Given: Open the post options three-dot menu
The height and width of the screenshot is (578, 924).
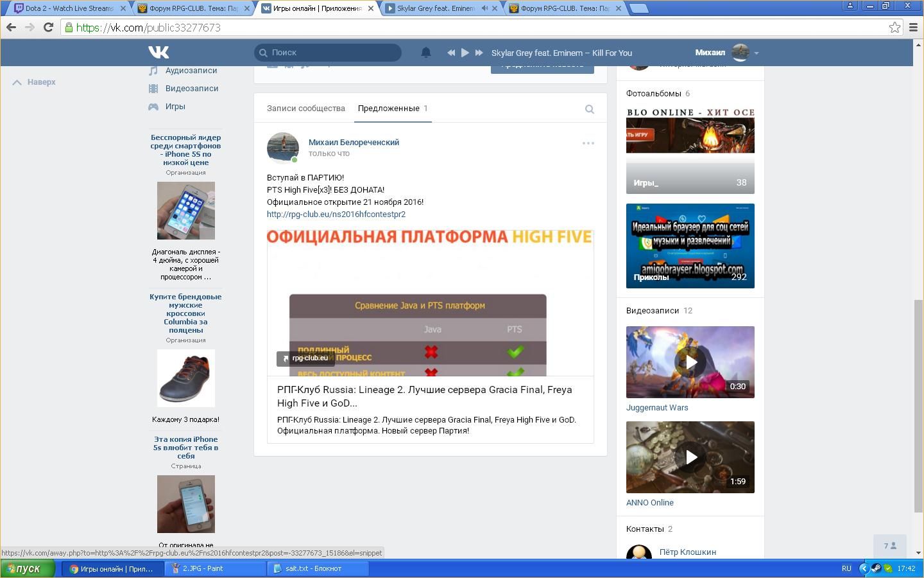Looking at the screenshot, I should click(588, 143).
